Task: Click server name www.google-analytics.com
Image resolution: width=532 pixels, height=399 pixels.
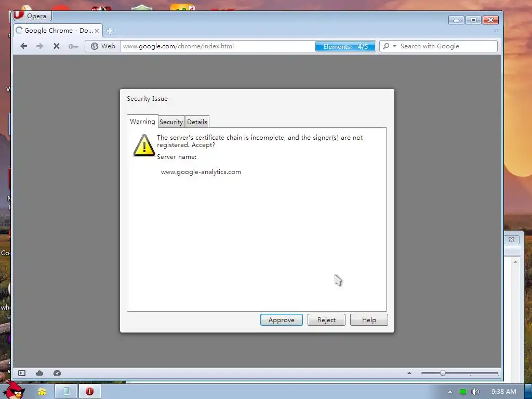Action: tap(201, 171)
